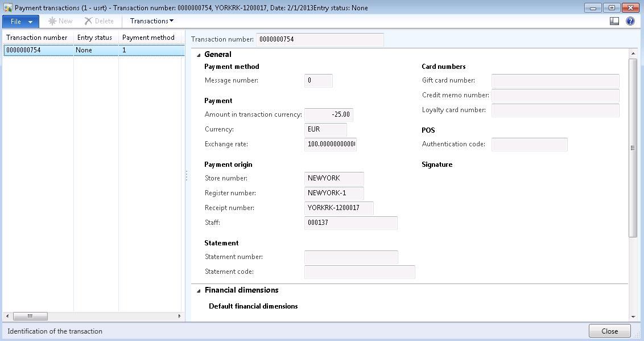Collapse the General section
The width and height of the screenshot is (644, 341).
pyautogui.click(x=199, y=55)
